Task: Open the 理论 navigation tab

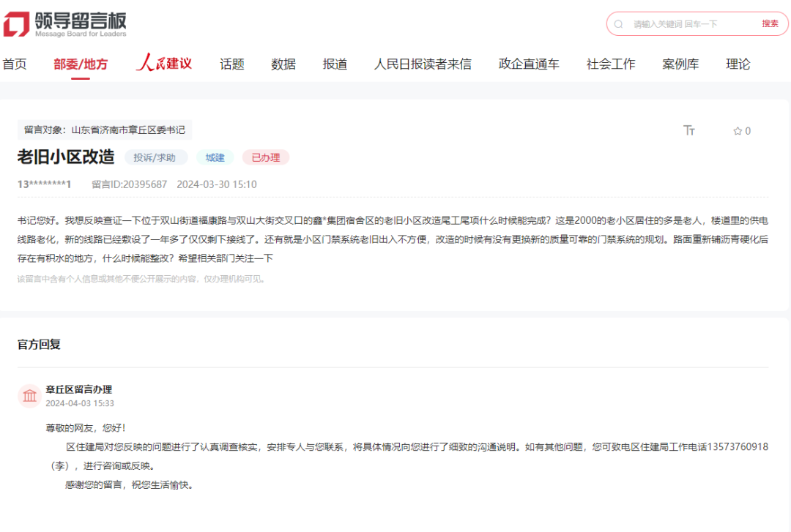Action: coord(738,64)
